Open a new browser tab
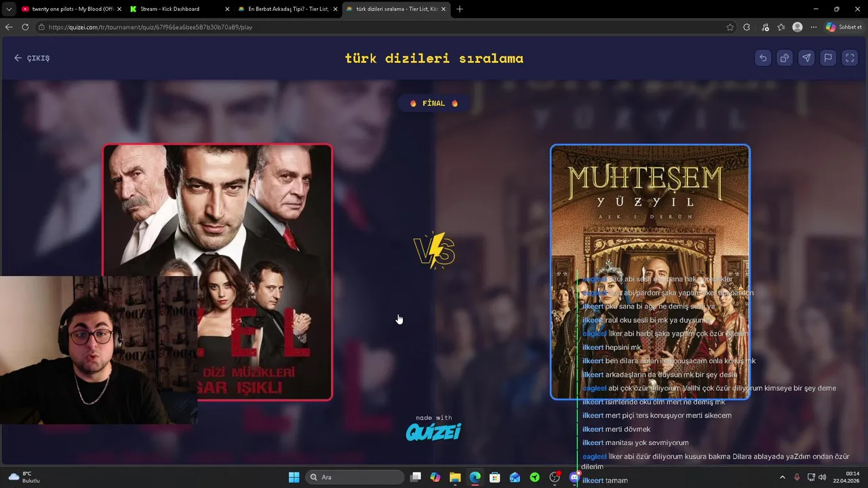 (x=460, y=9)
